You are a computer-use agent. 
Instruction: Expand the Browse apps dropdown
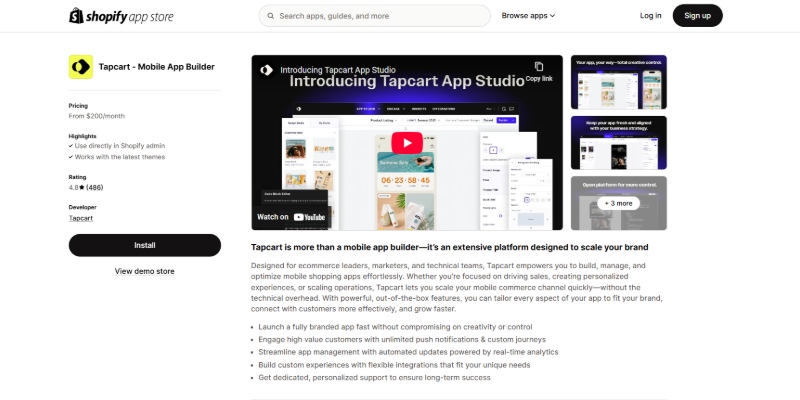528,16
